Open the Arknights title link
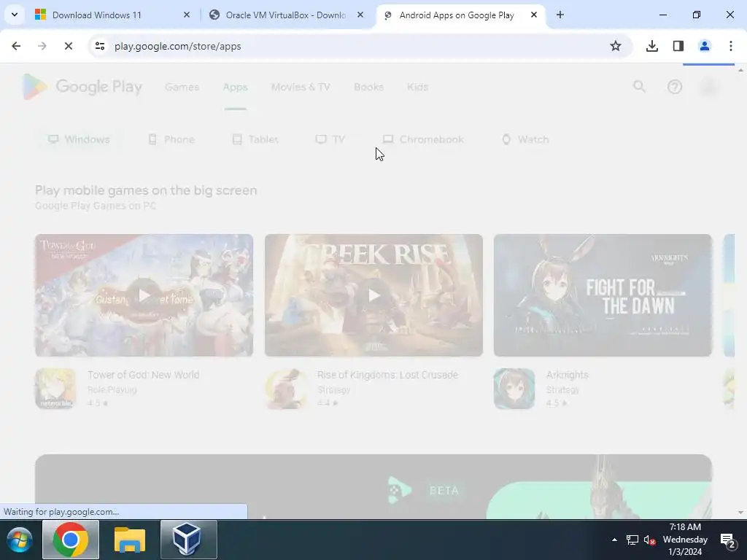747x560 pixels. coord(567,375)
